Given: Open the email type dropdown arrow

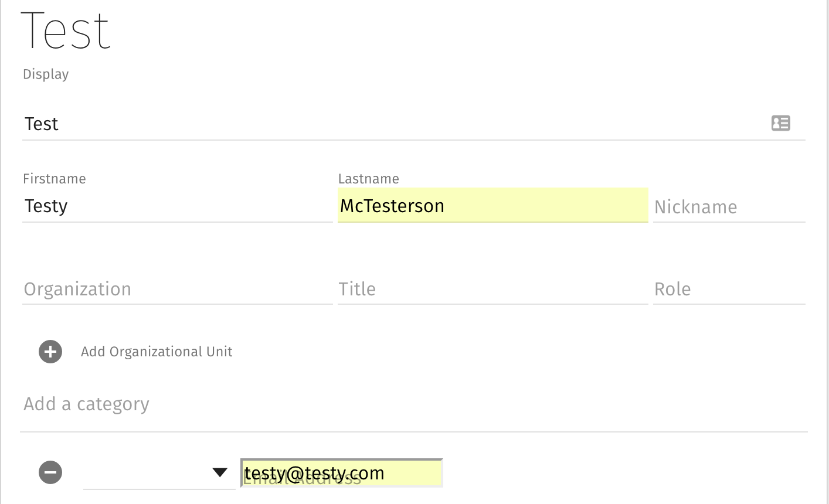Looking at the screenshot, I should [220, 472].
